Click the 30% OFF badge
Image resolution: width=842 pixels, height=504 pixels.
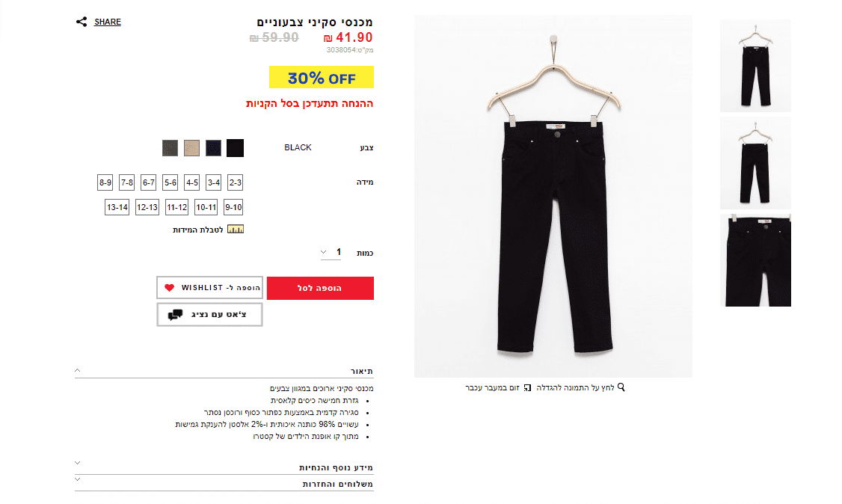click(x=321, y=77)
